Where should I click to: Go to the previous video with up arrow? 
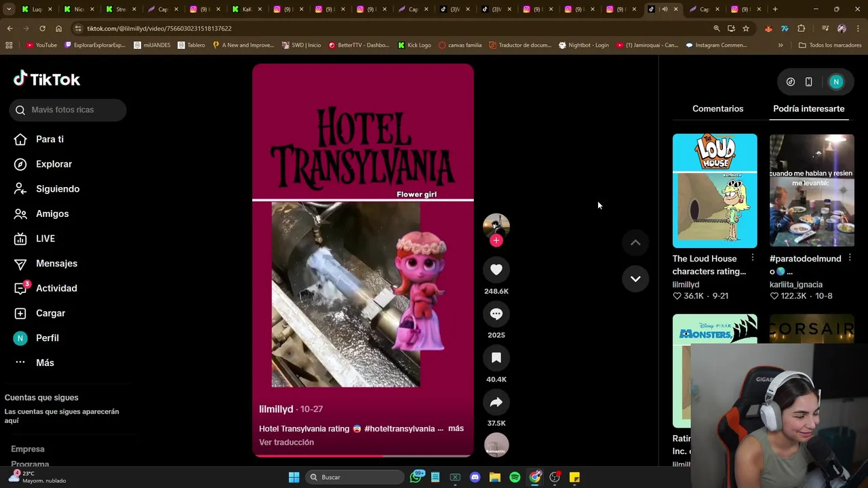[635, 243]
